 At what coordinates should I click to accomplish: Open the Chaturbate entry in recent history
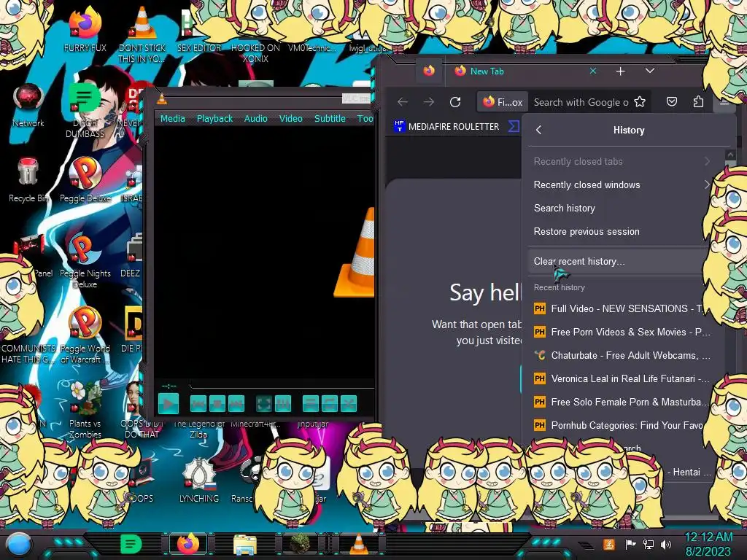[622, 355]
